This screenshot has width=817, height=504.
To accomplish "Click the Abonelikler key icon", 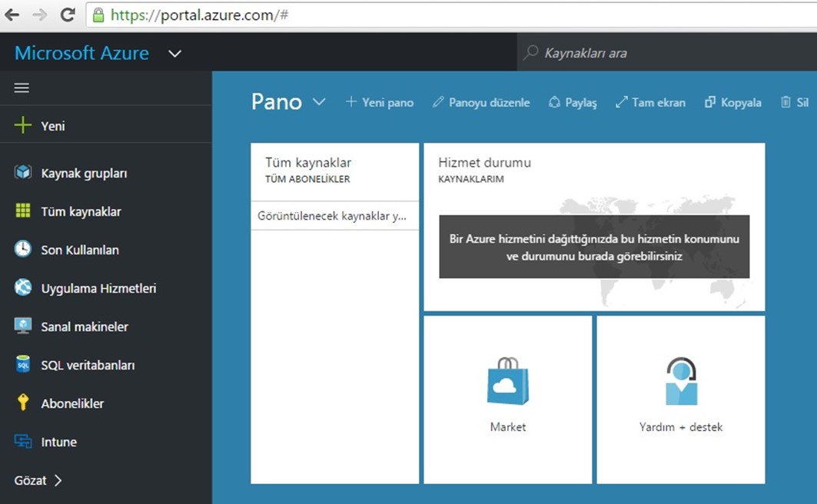I will tap(23, 403).
